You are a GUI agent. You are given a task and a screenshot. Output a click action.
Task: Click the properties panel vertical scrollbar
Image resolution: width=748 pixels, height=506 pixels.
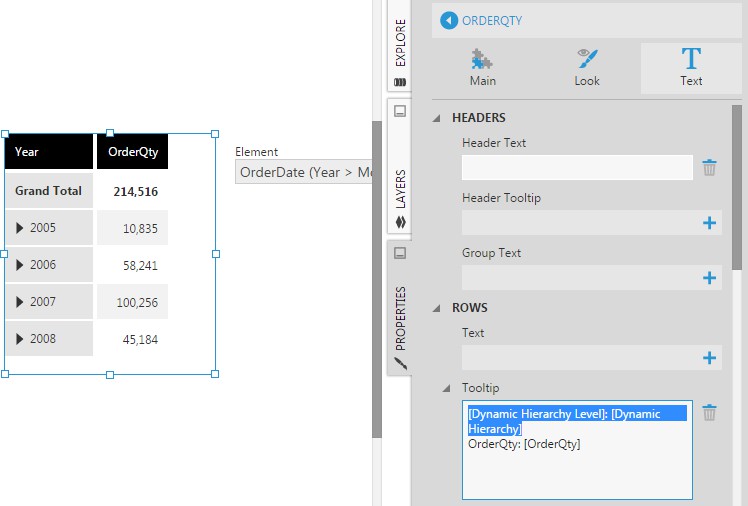(737, 187)
